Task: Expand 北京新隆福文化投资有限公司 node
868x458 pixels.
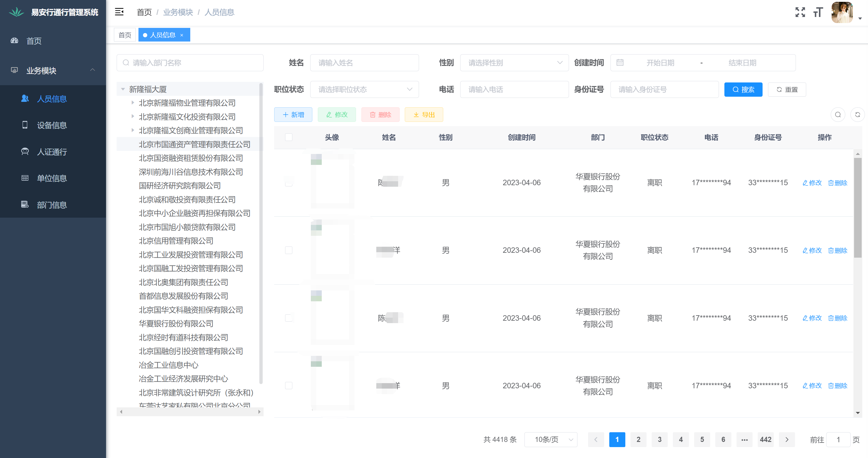Action: tap(132, 116)
